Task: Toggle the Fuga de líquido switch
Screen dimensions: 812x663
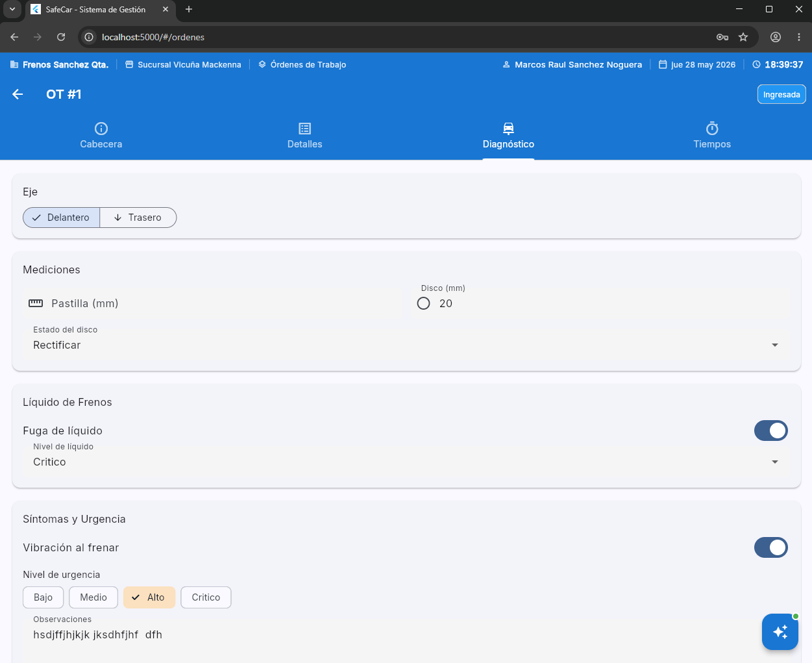Action: tap(770, 431)
